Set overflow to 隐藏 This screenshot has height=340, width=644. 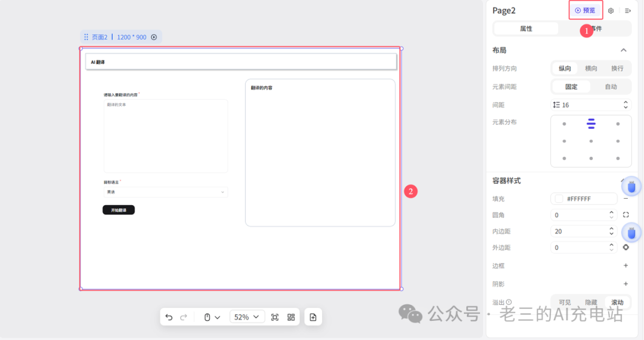591,302
